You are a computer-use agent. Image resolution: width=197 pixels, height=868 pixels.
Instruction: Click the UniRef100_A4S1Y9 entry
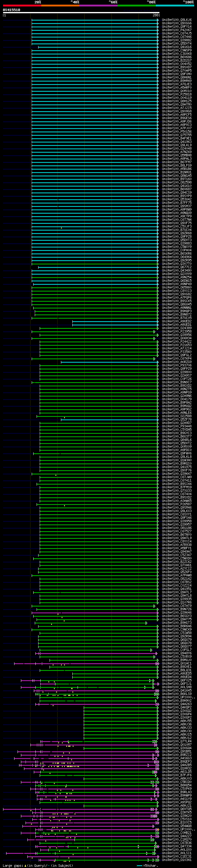(x=177, y=799)
